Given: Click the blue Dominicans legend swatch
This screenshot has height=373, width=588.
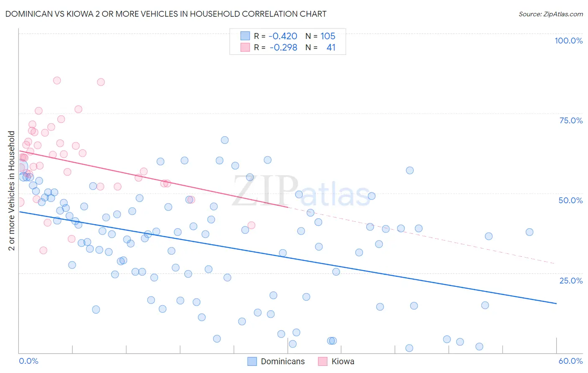Looking at the screenshot, I should [x=252, y=361].
